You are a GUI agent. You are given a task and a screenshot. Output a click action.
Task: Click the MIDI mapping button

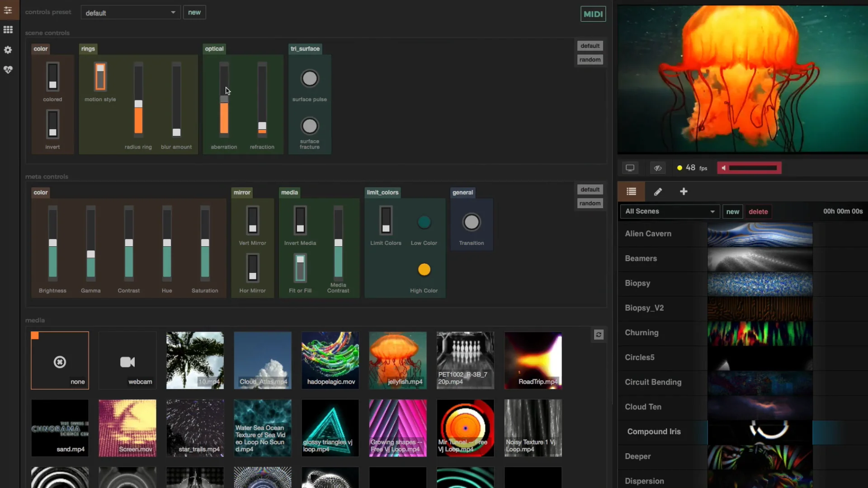click(593, 14)
